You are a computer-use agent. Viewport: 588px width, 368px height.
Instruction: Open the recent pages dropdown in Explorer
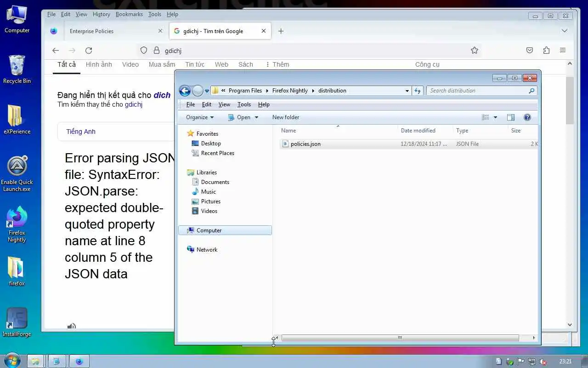207,91
